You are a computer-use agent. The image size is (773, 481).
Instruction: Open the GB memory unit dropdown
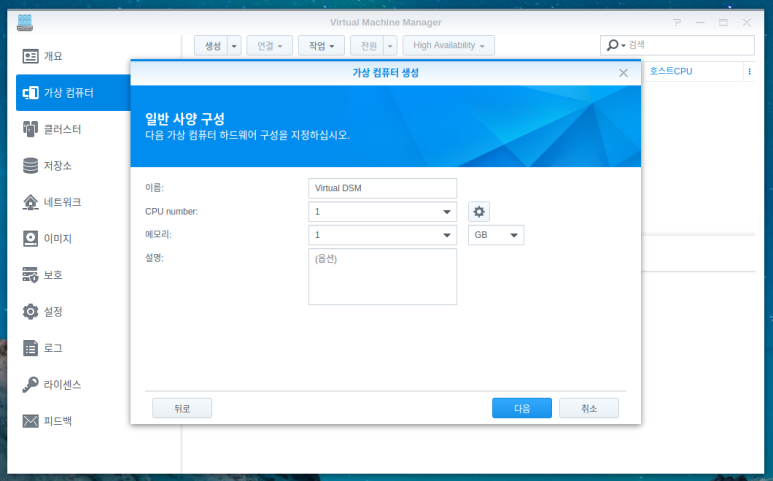click(496, 235)
